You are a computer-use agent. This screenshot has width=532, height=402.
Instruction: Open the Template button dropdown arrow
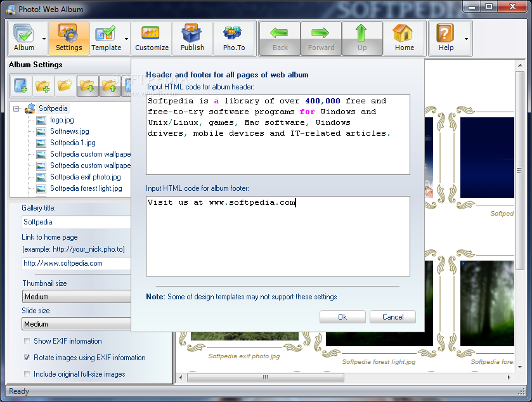(127, 39)
